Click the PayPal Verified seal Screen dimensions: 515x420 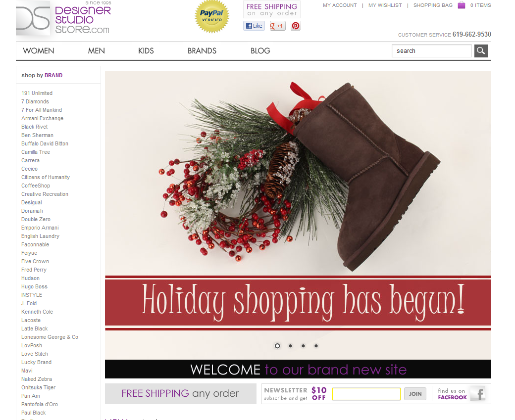pyautogui.click(x=212, y=16)
